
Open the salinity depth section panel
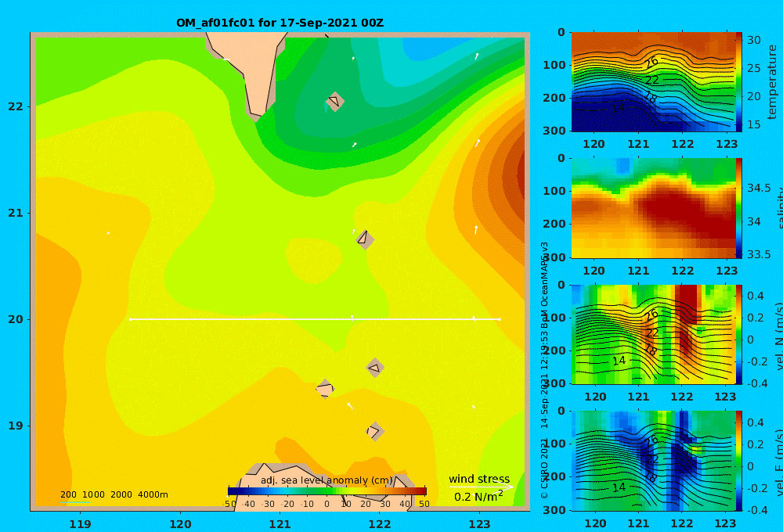pos(653,208)
